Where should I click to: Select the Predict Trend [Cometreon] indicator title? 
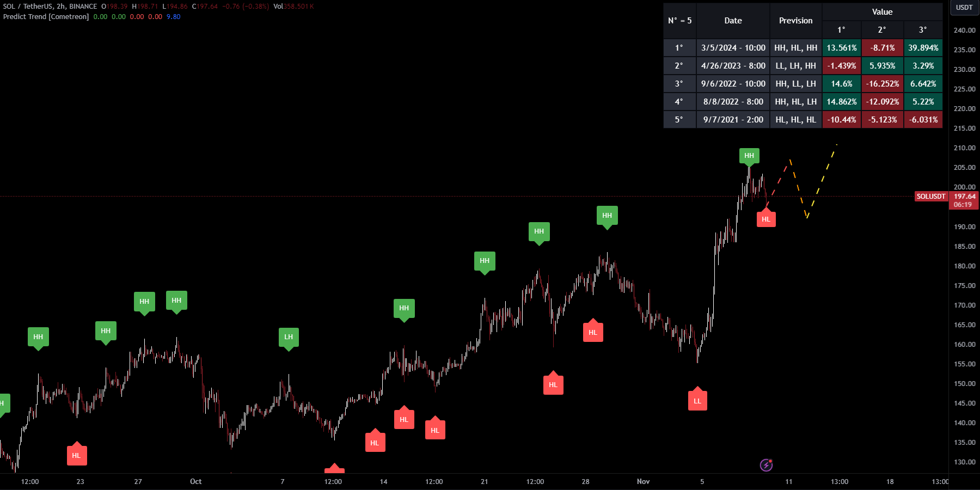pyautogui.click(x=46, y=17)
